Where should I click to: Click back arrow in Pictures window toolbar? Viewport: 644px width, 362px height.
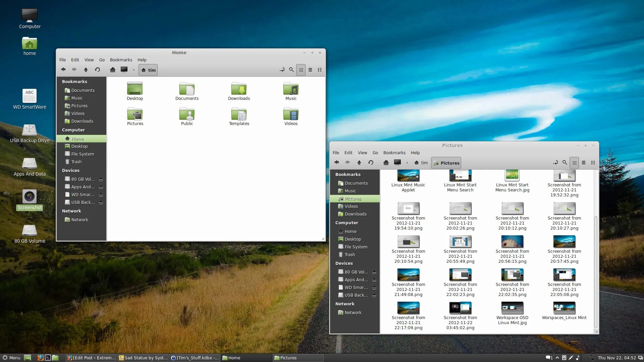click(x=336, y=163)
